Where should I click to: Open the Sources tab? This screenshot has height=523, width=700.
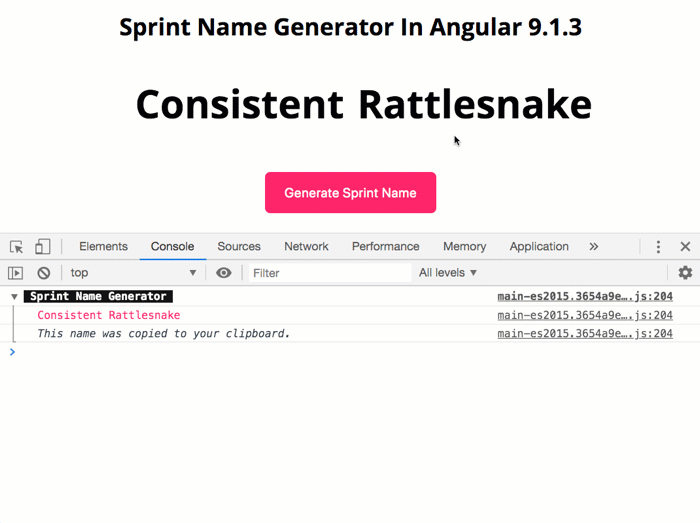click(239, 246)
